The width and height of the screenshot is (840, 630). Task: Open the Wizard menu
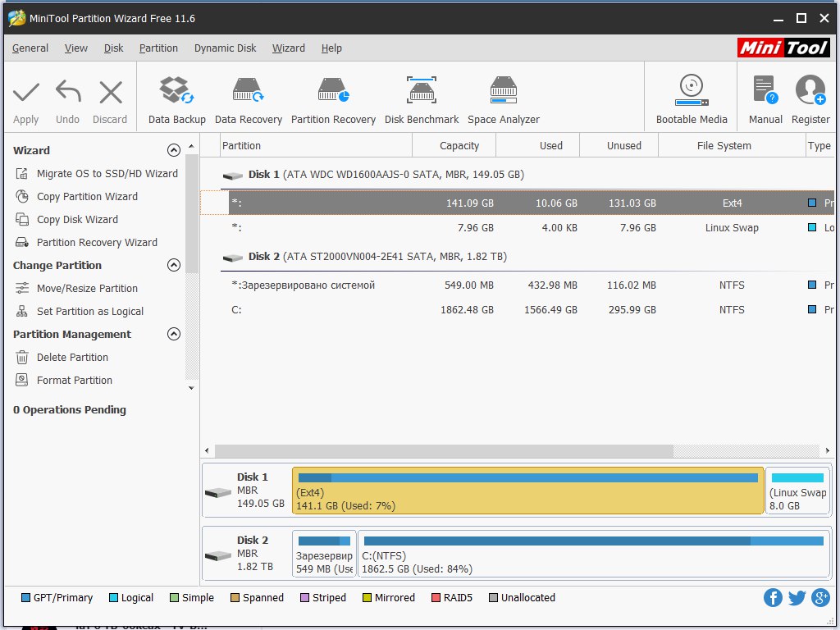288,48
